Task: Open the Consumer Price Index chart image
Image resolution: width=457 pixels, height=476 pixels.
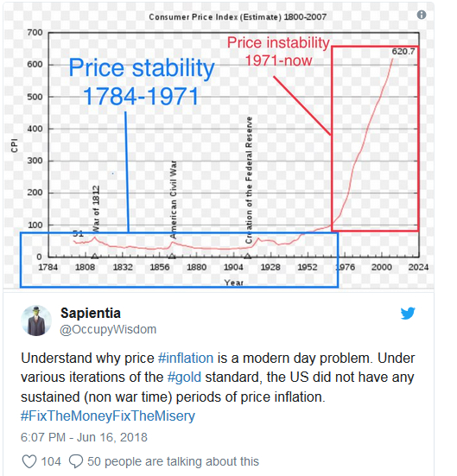Action: [x=219, y=145]
